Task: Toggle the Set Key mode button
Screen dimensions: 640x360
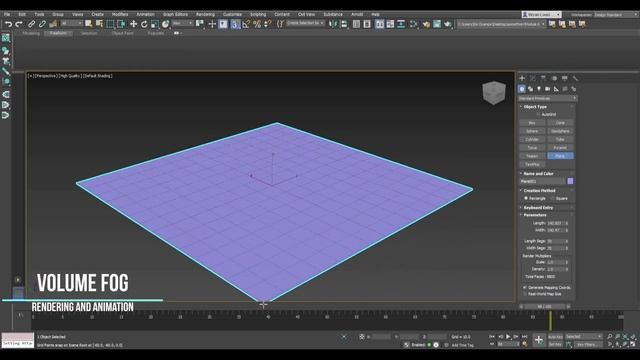Action: pyautogui.click(x=555, y=344)
